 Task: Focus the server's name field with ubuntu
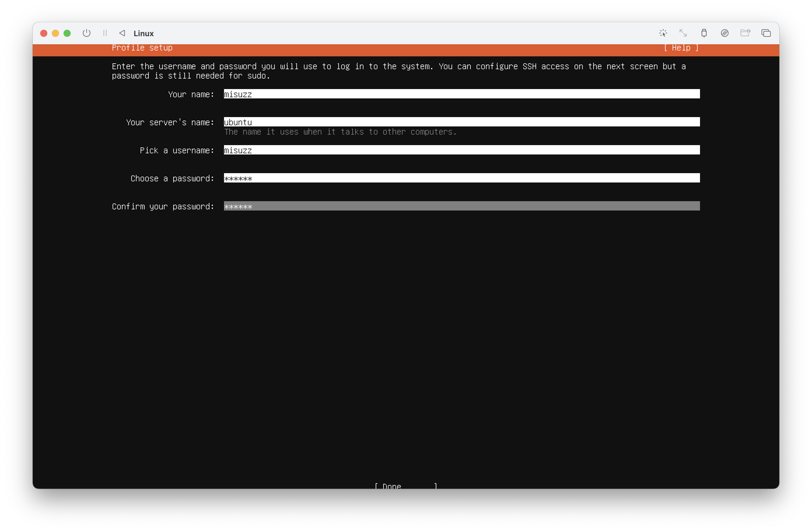click(461, 122)
